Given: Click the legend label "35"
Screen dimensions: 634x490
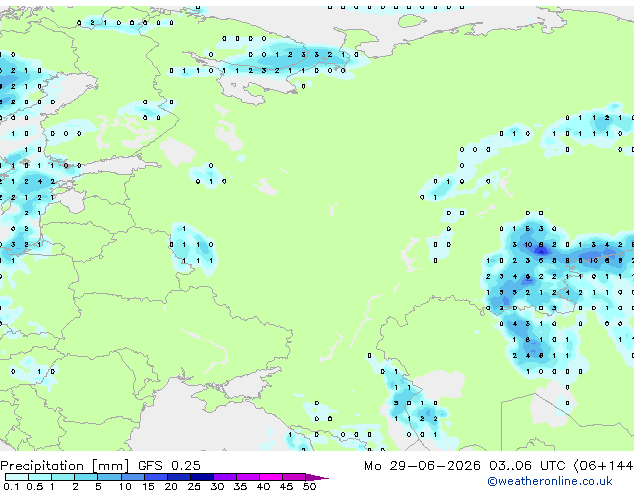Looking at the screenshot, I should tap(240, 486).
